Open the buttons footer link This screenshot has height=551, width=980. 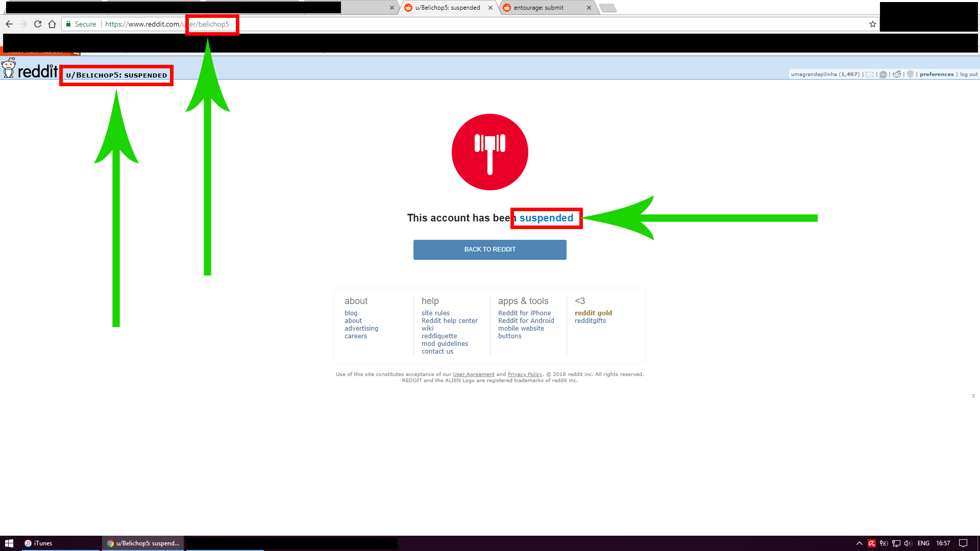coord(509,336)
